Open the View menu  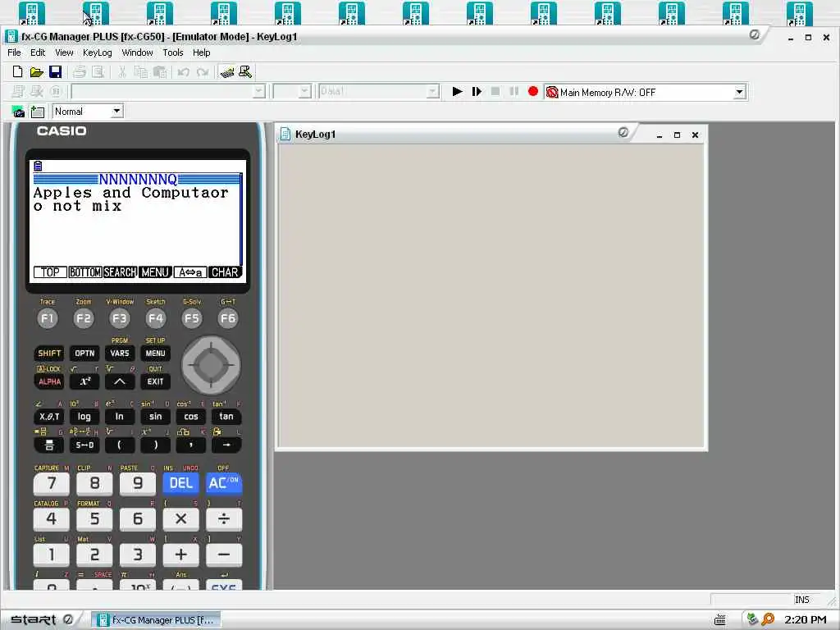pyautogui.click(x=64, y=52)
